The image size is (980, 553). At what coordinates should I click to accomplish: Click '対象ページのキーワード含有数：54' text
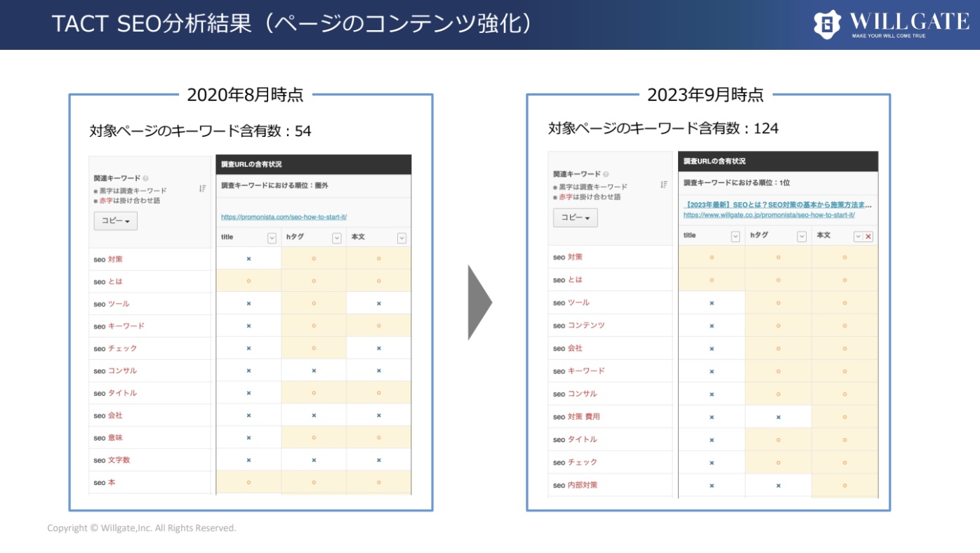[x=200, y=131]
